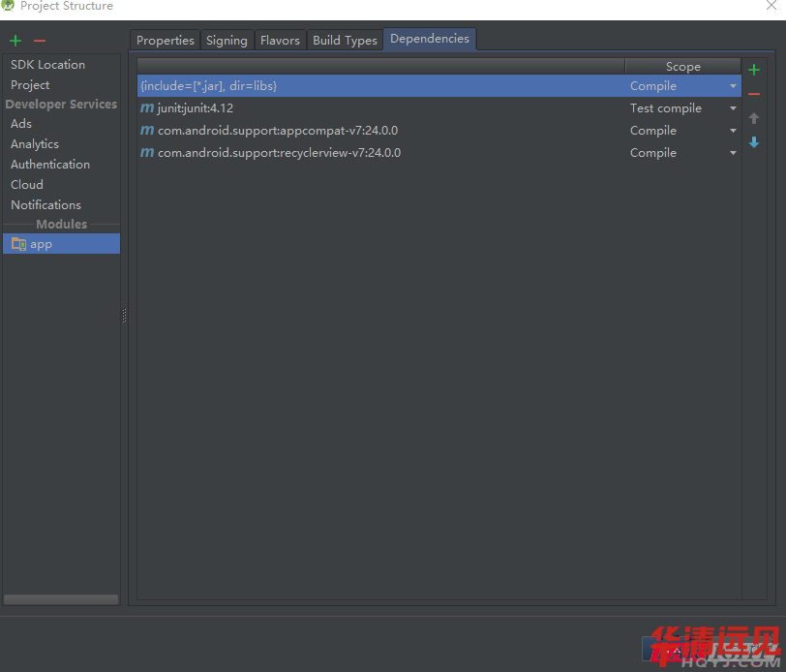The width and height of the screenshot is (786, 672).
Task: Select Authentication under Developer Services
Action: coord(50,165)
